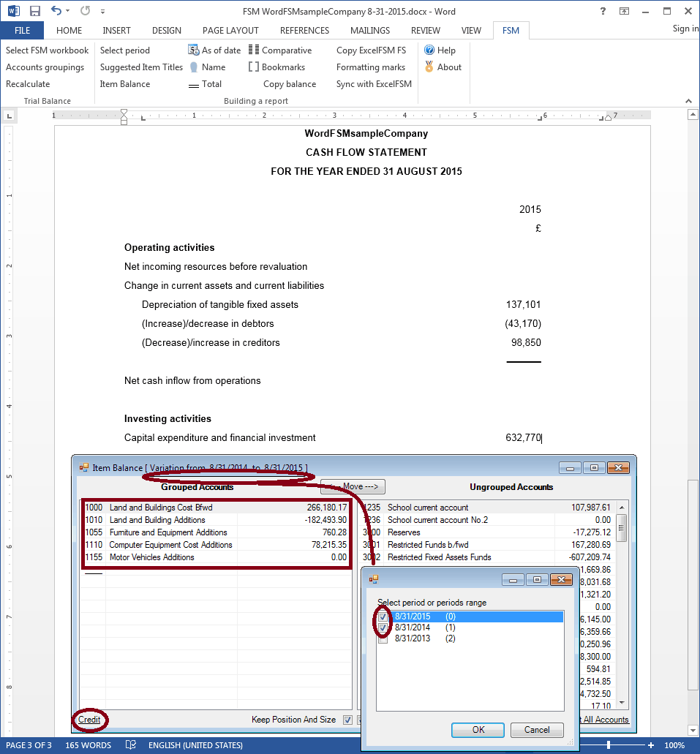Toggle Formatting marks

pyautogui.click(x=370, y=67)
